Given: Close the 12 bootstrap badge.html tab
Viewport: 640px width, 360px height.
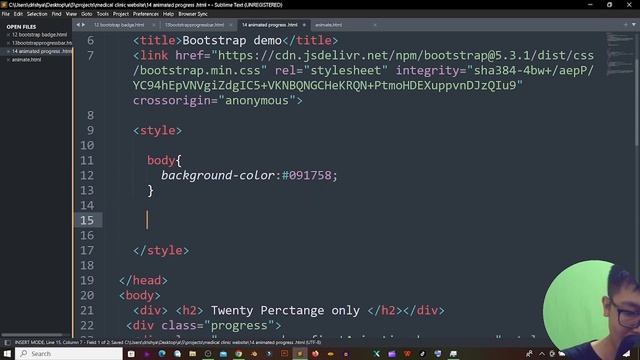Looking at the screenshot, I should pyautogui.click(x=154, y=25).
